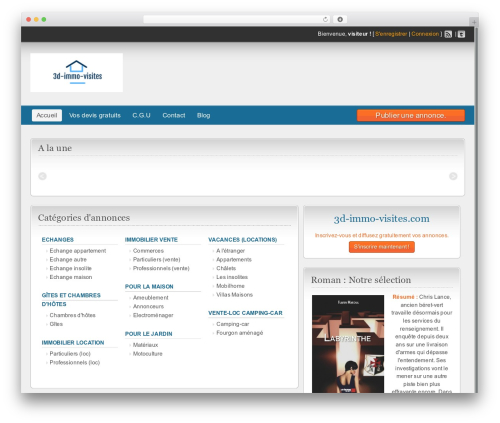This screenshot has height=423, width=500.
Task: Open the Gîtes subcategory link
Action: [56, 324]
